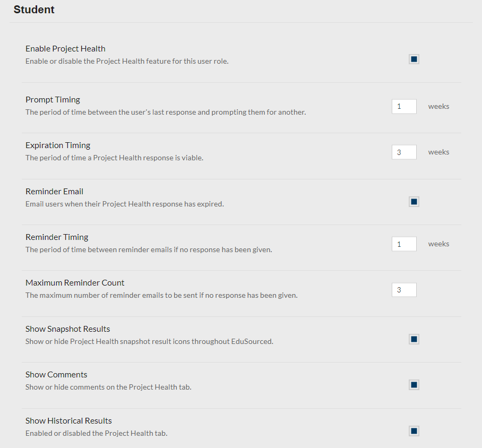Click the Prompt Timing weeks input field
Viewport: 482px width, 448px height.
point(404,106)
